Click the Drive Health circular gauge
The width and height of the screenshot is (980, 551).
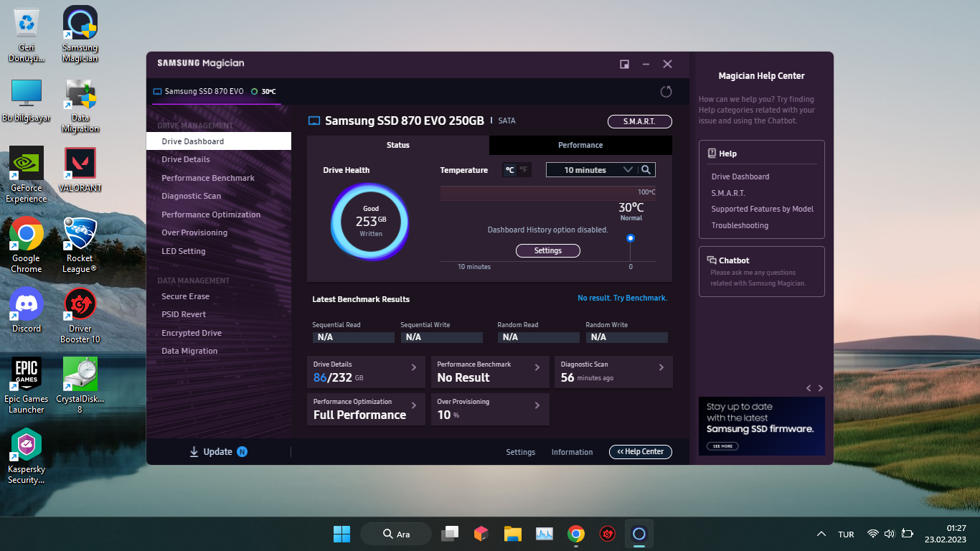click(369, 222)
